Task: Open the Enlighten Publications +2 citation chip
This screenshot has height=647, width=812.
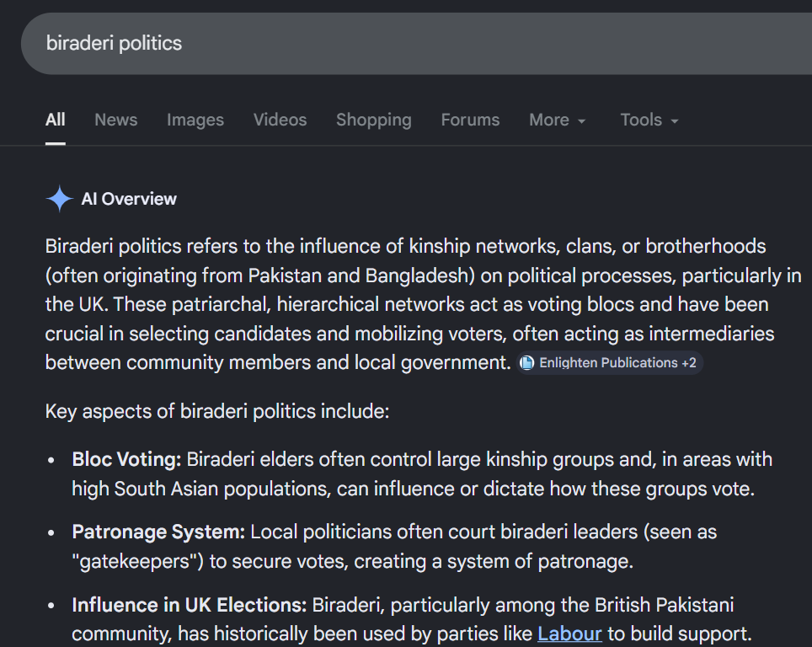Action: [610, 363]
